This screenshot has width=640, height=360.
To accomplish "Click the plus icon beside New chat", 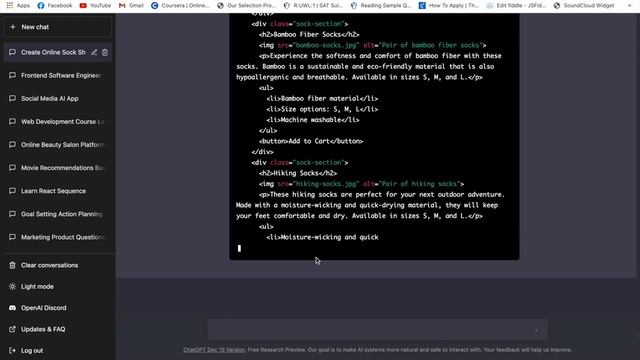I will pos(13,27).
